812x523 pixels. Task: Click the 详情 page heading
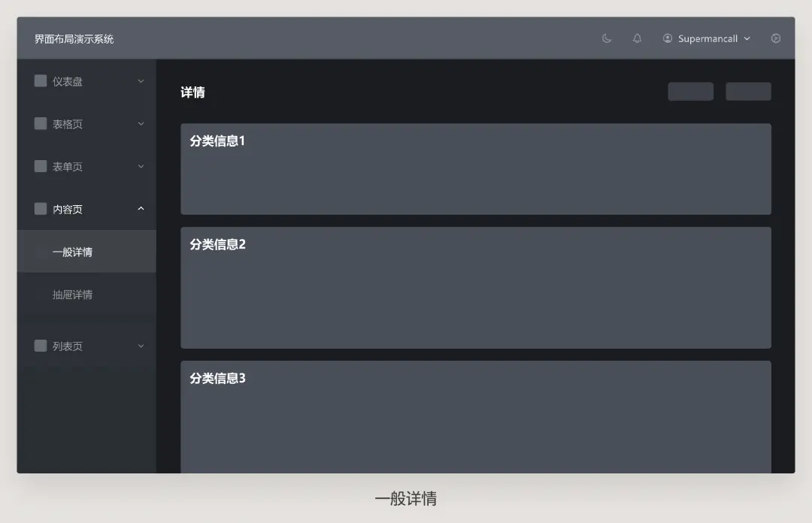point(192,92)
